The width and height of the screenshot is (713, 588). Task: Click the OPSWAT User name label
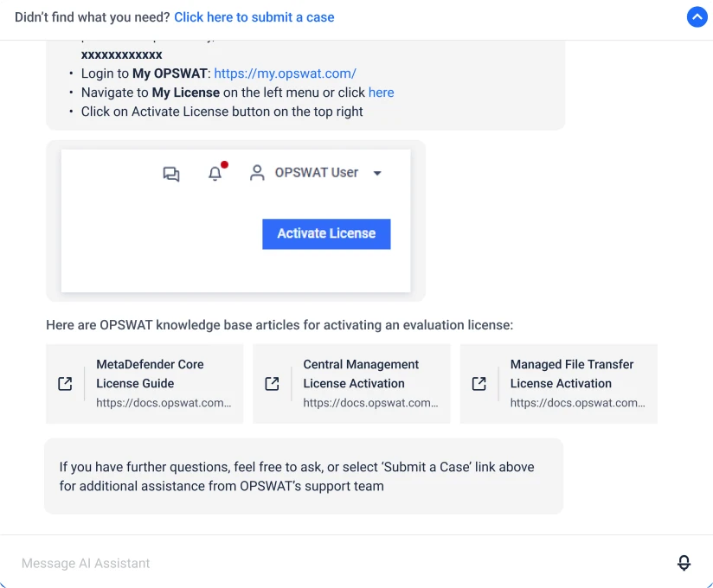click(316, 173)
